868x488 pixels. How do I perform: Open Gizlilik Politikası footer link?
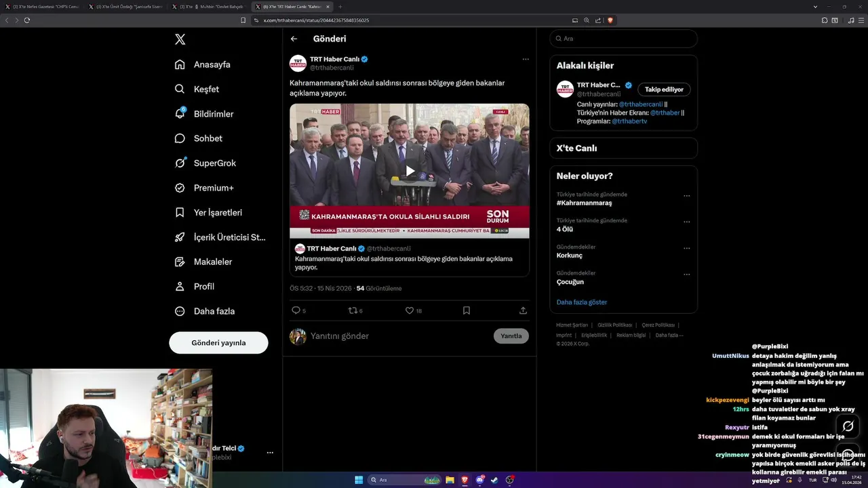614,325
